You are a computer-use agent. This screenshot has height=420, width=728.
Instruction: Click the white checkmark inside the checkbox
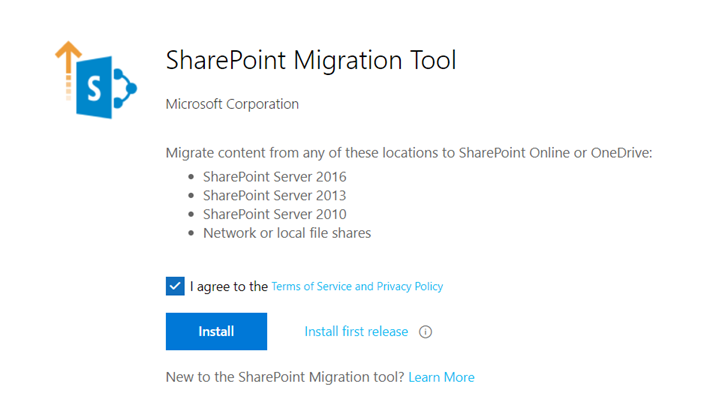[x=175, y=286]
